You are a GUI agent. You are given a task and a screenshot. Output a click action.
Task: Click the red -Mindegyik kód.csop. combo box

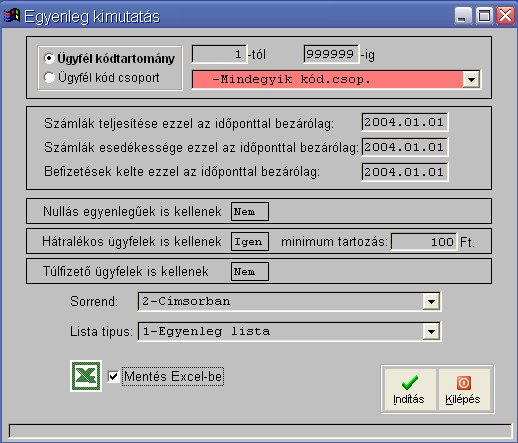click(336, 80)
